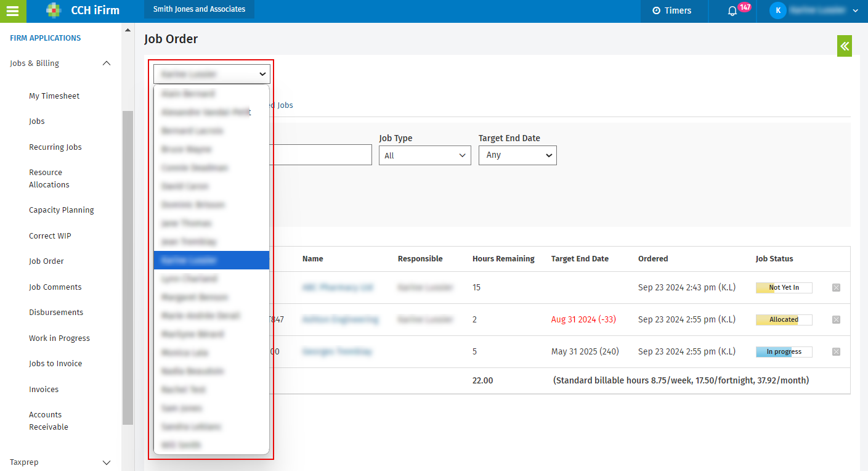Click the text field beside Job Type
The height and width of the screenshot is (471, 868).
tap(321, 155)
